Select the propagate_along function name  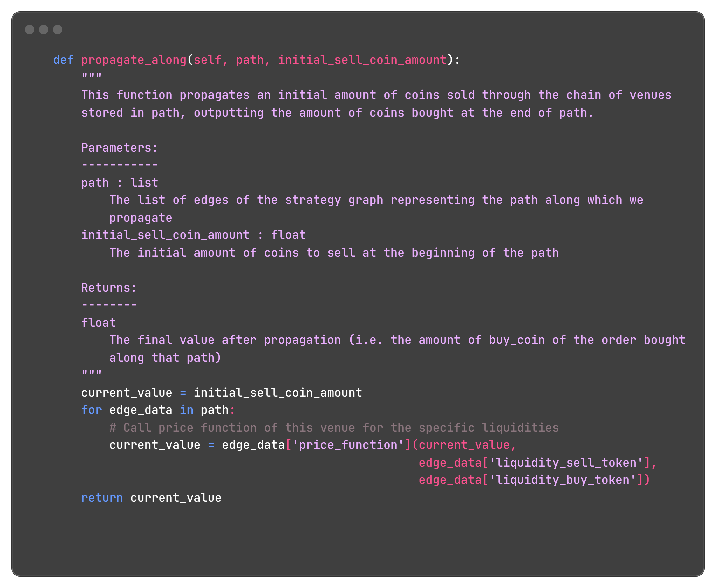click(x=134, y=60)
